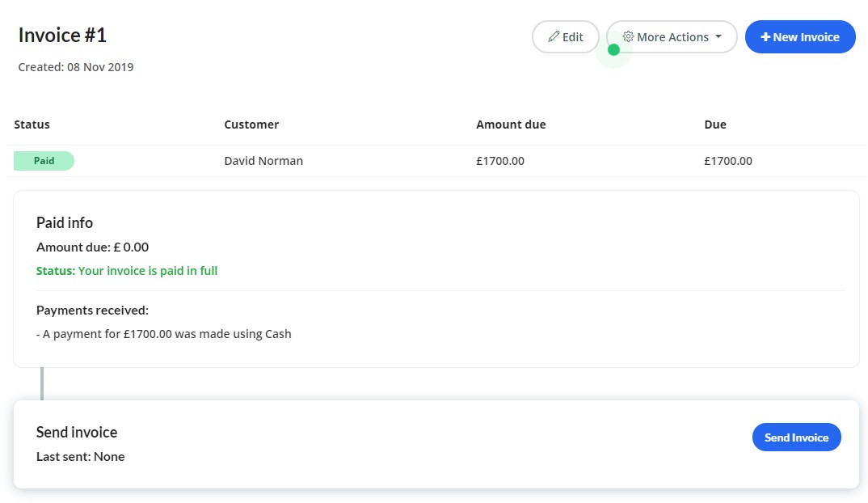Click the green paid in full status text
Viewport: 868px width, 503px height.
[127, 271]
